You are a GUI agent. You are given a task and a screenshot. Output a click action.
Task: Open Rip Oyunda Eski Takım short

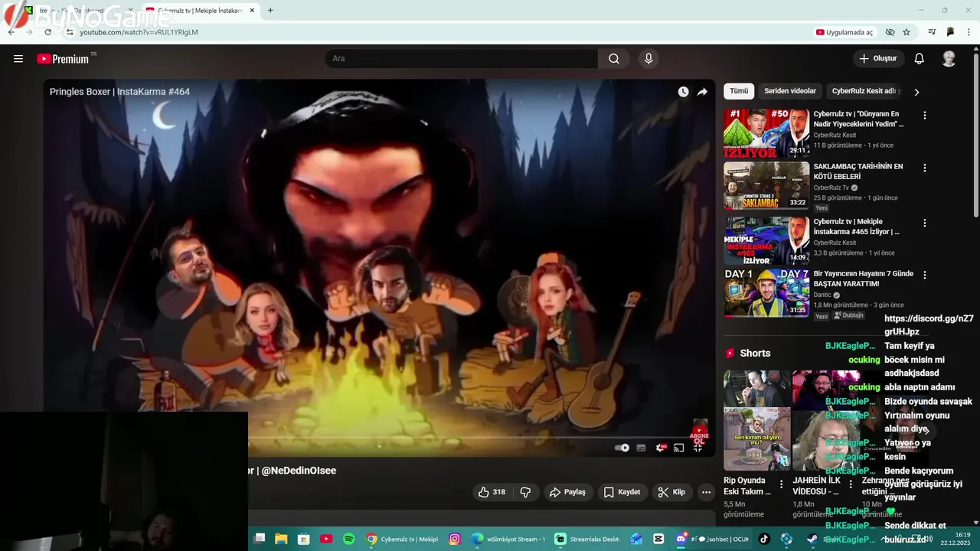tap(756, 420)
